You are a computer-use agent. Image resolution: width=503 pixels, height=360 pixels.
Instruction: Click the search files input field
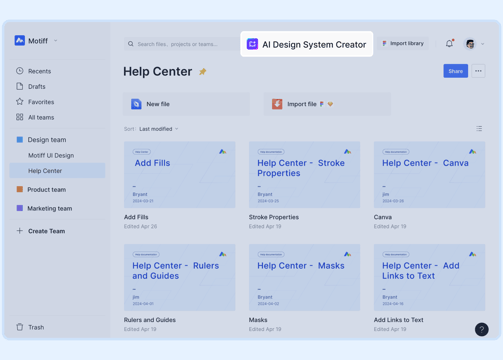(x=182, y=44)
